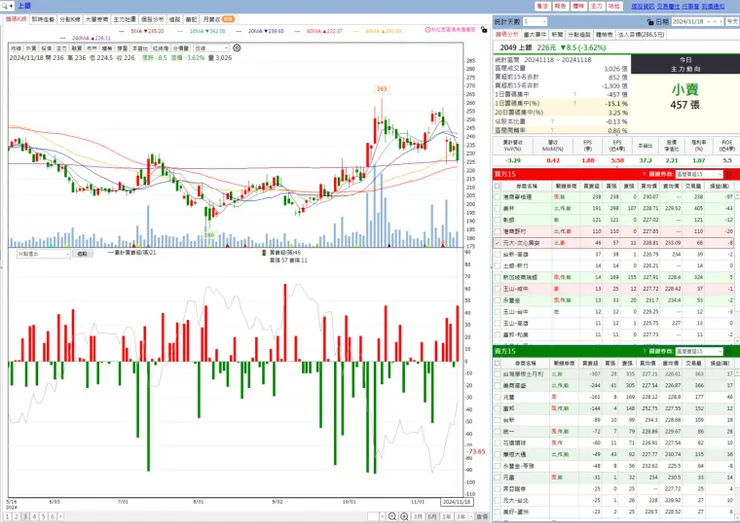Click the arrow after page number 6
This screenshot has height=523, width=740.
(x=60, y=517)
